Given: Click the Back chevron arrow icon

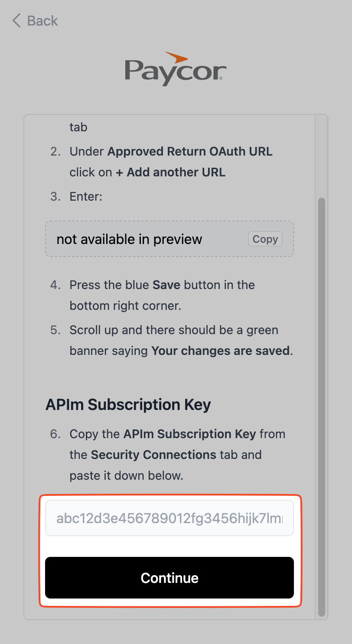Looking at the screenshot, I should (17, 20).
